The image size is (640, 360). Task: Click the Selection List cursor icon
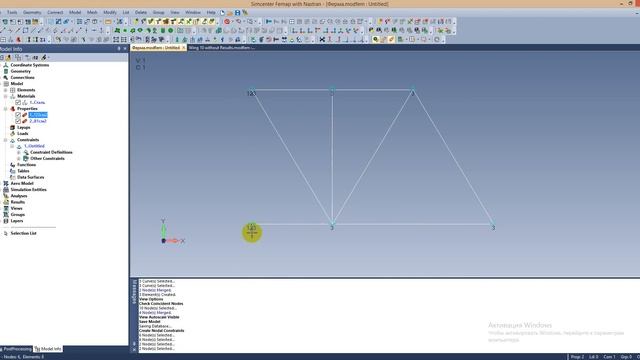point(6,233)
